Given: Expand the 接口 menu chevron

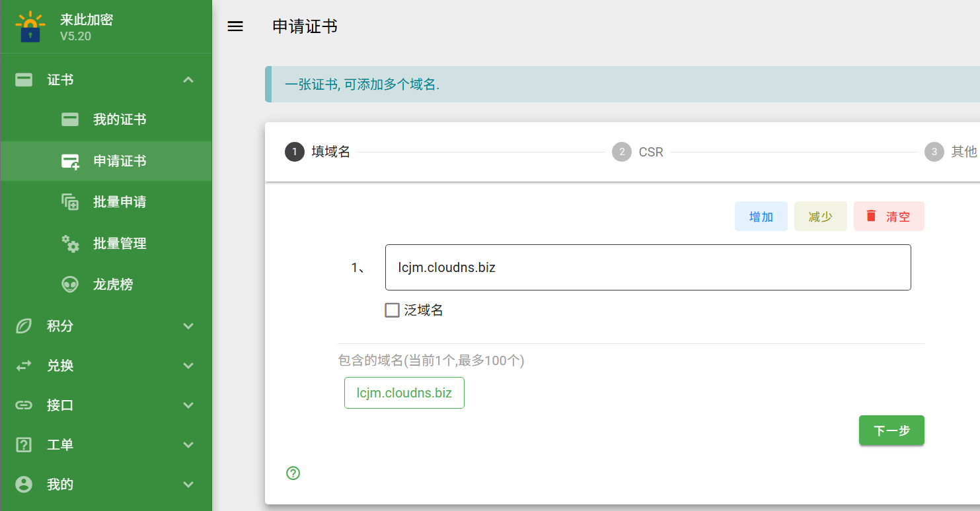Looking at the screenshot, I should click(188, 405).
